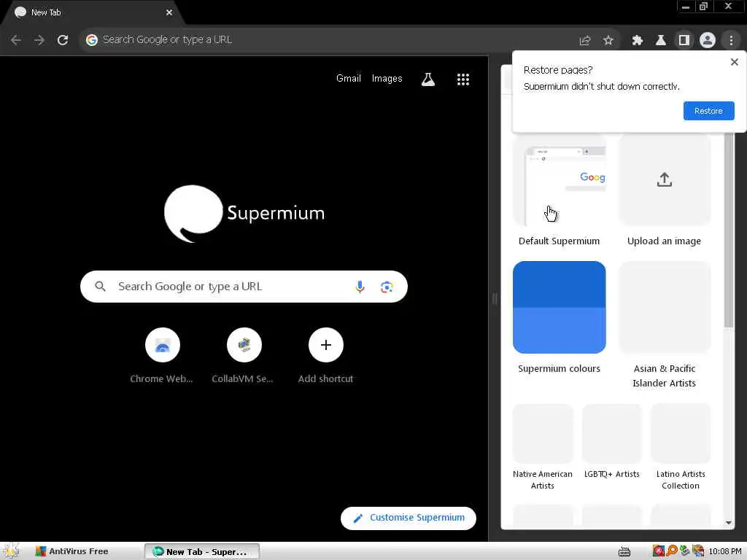Open the Supermium colours swatch
The width and height of the screenshot is (747, 560).
point(559,307)
